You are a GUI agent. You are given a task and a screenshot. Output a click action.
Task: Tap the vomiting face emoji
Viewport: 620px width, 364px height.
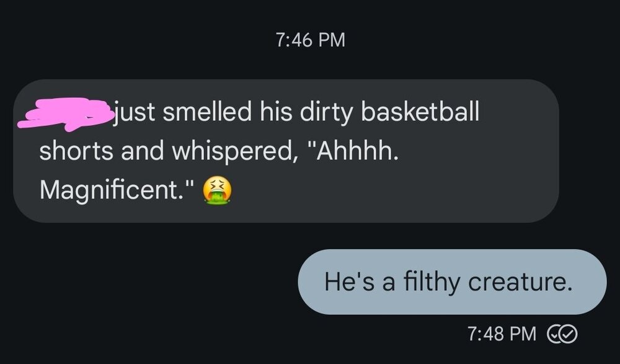[x=217, y=191]
